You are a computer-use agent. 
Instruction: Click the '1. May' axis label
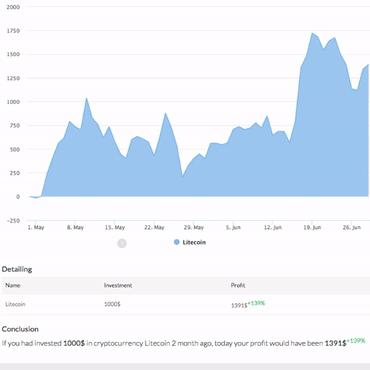coord(36,227)
